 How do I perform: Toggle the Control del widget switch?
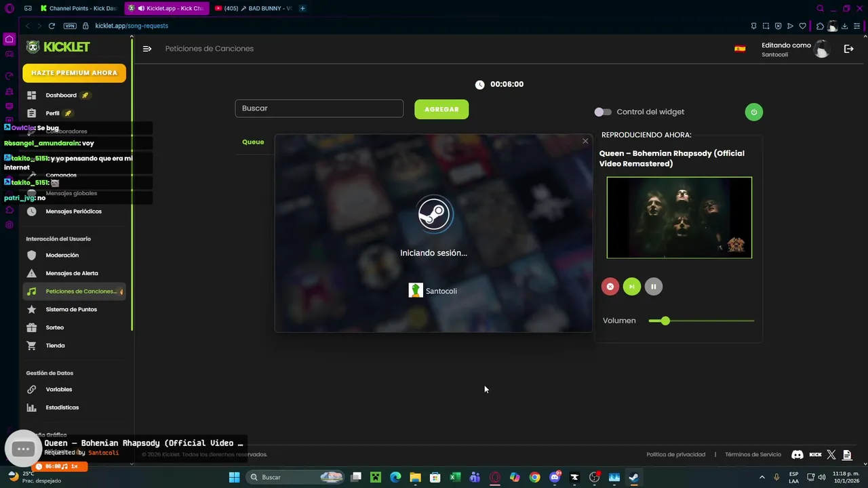(x=603, y=112)
